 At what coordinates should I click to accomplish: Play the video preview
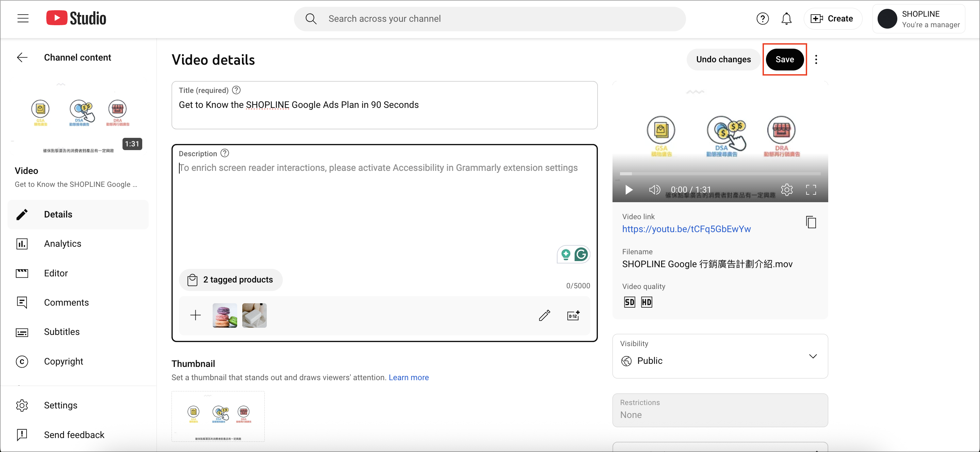[629, 190]
